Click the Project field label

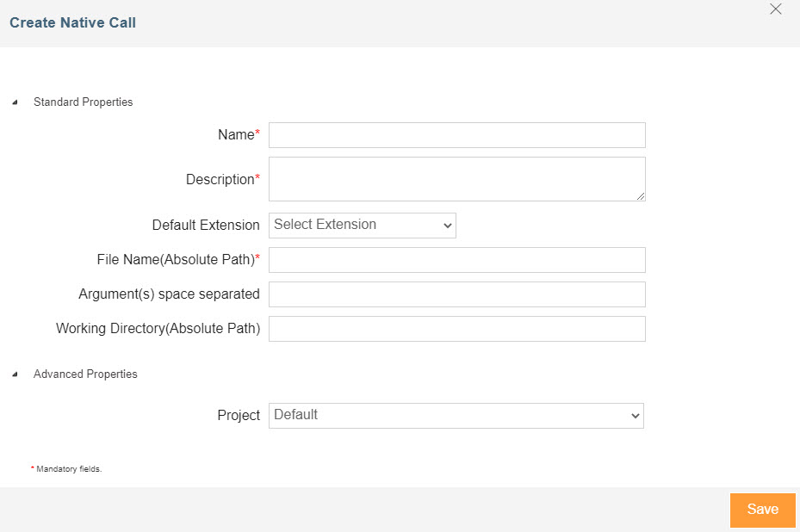coord(239,416)
